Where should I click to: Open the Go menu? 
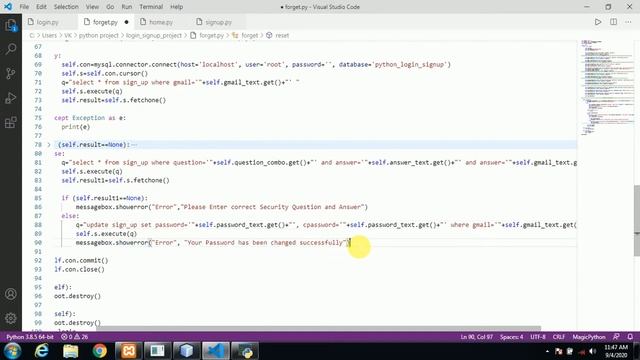point(110,7)
